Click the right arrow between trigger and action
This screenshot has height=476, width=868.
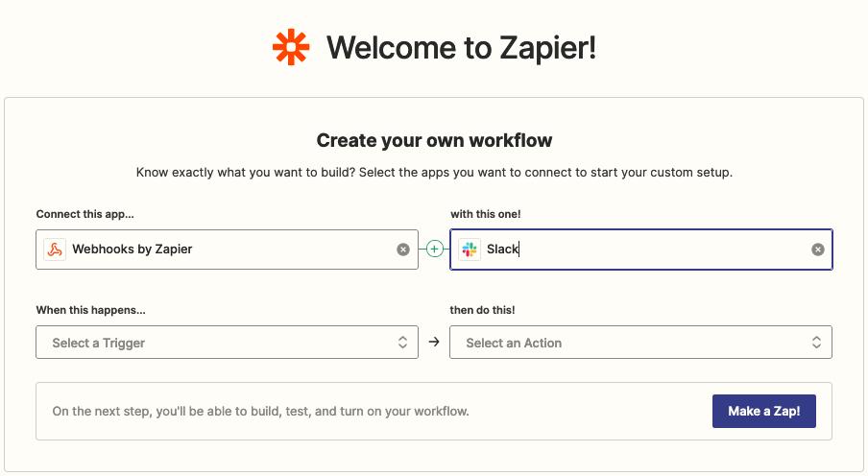pyautogui.click(x=434, y=342)
